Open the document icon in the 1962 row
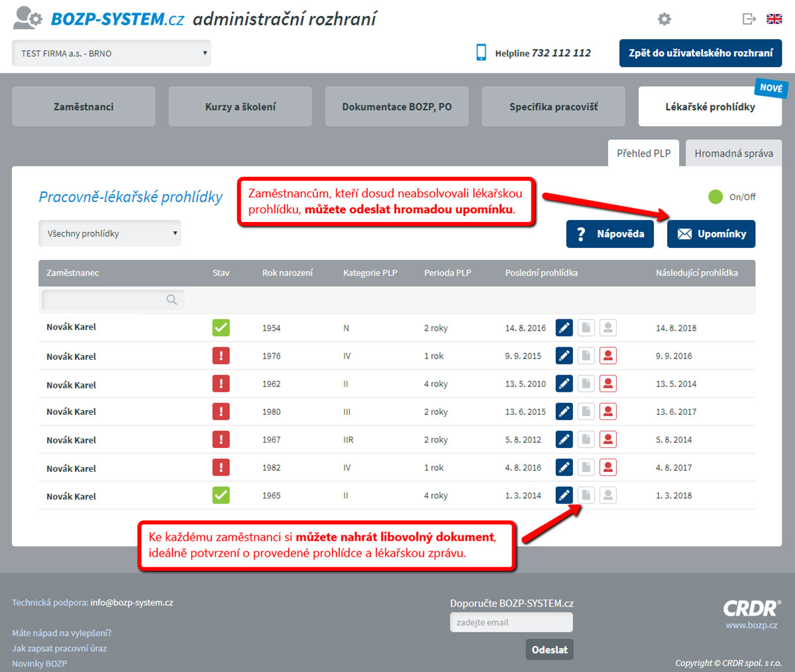795x672 pixels. click(586, 384)
